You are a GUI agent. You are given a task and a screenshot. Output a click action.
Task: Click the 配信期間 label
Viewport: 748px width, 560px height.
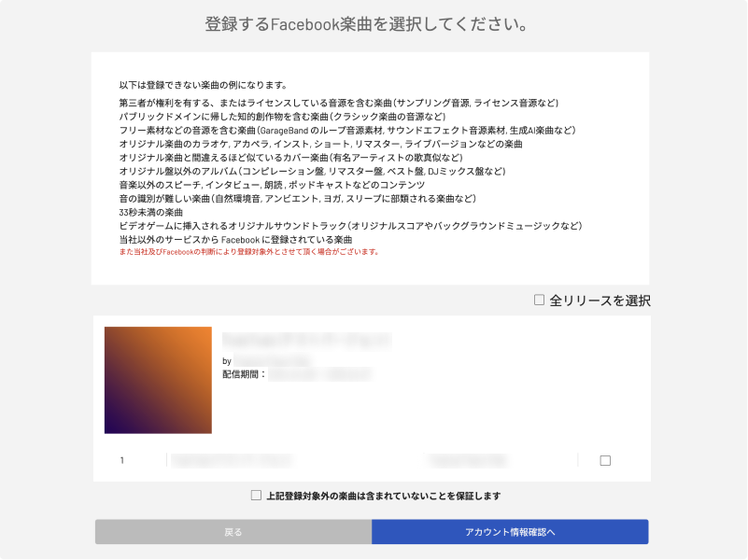(x=243, y=374)
